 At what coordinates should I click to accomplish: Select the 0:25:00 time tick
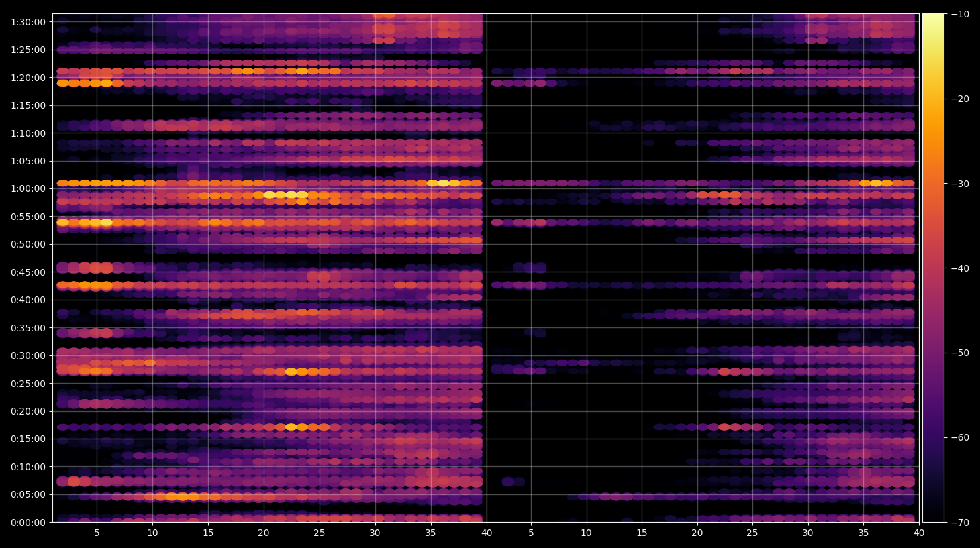28,384
